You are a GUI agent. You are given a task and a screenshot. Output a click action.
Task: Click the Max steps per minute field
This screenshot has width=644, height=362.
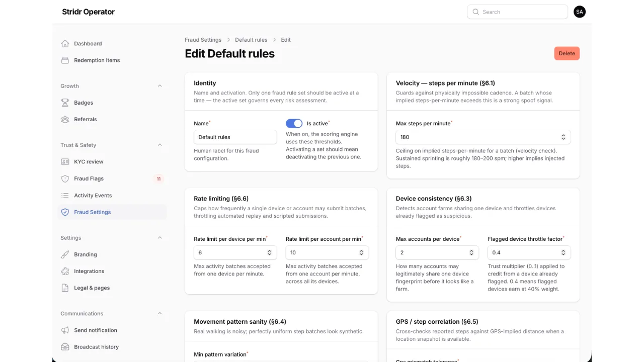point(483,137)
